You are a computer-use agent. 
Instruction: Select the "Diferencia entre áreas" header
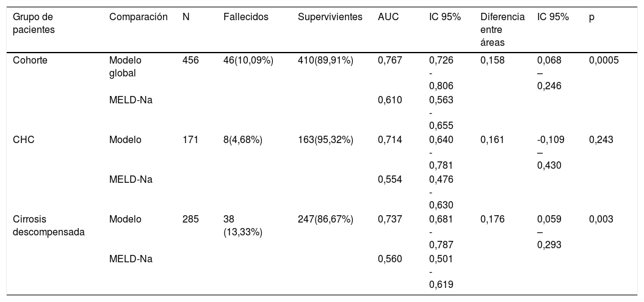pyautogui.click(x=502, y=31)
